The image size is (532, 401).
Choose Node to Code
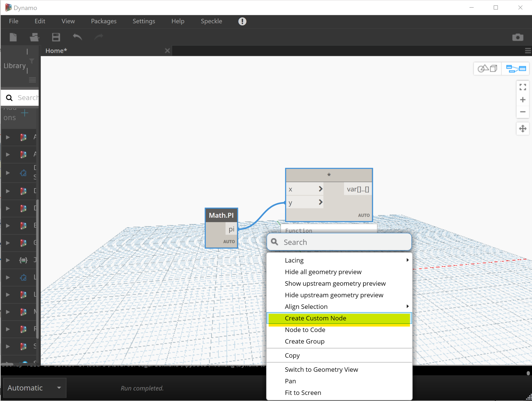(x=339, y=330)
